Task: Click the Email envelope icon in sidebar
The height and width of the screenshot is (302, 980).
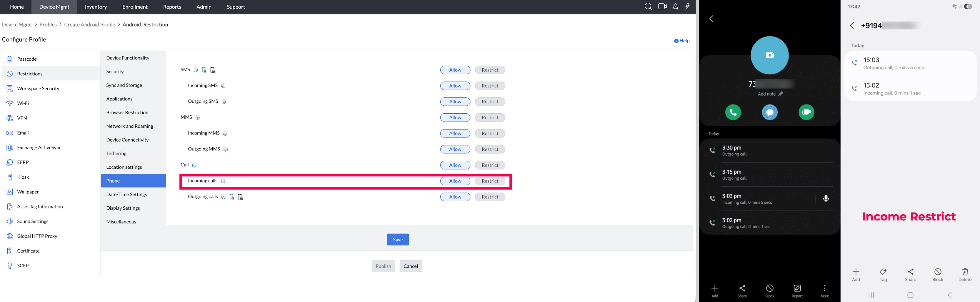Action: (10, 133)
